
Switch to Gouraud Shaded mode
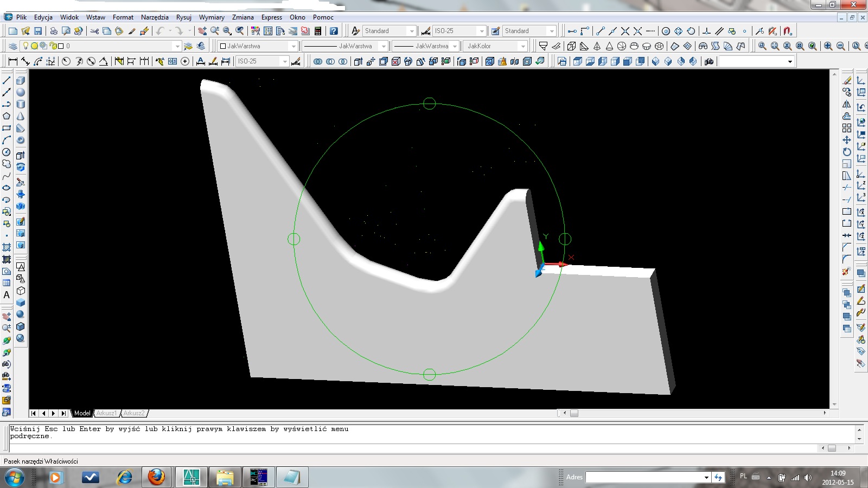21,314
